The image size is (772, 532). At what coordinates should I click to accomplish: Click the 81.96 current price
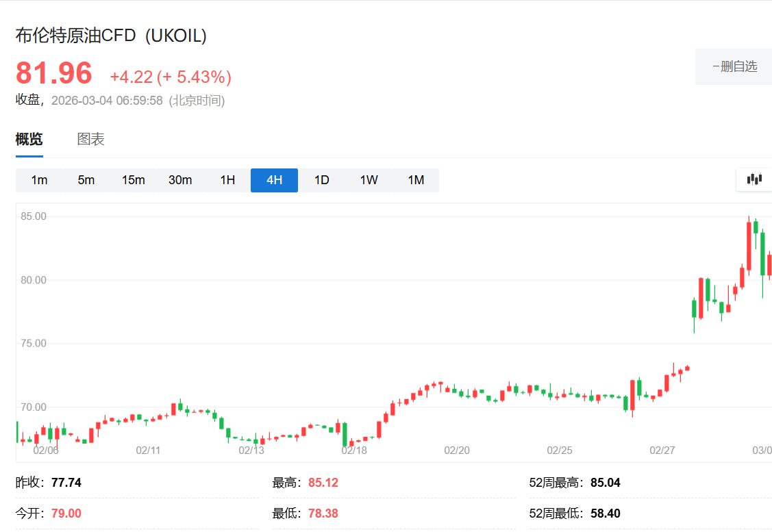click(54, 73)
